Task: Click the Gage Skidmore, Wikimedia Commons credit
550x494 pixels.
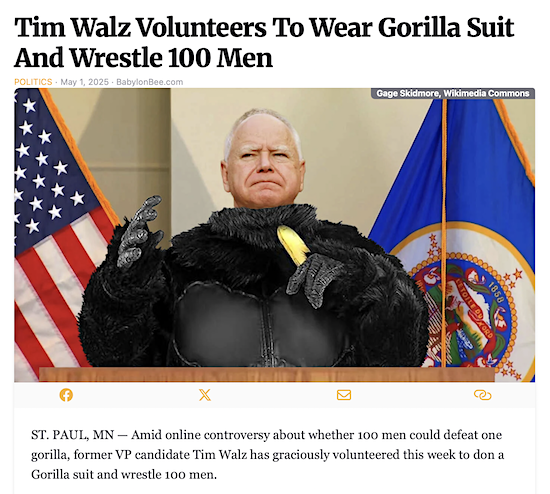Action: 452,93
